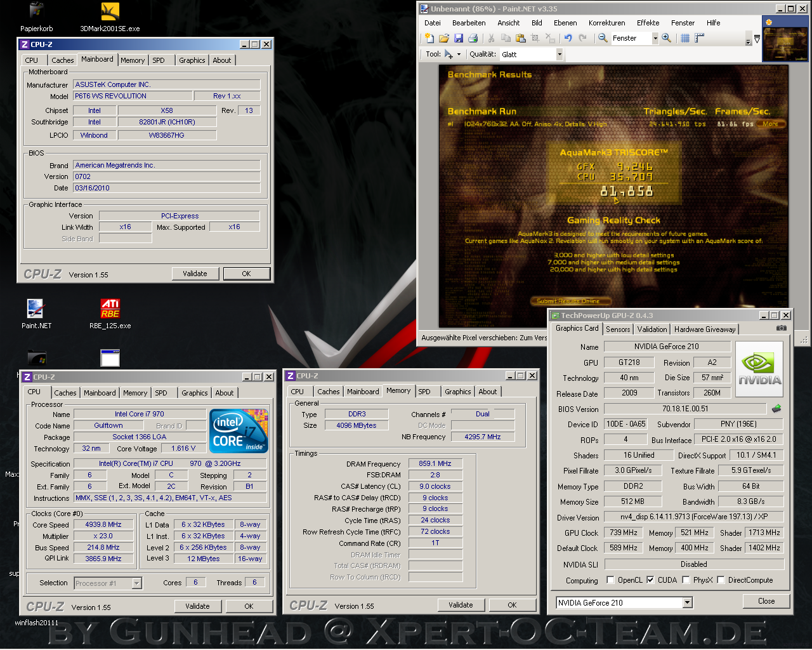The image size is (812, 650).
Task: Click the Undo arrow in Paint.NET
Action: (x=568, y=39)
